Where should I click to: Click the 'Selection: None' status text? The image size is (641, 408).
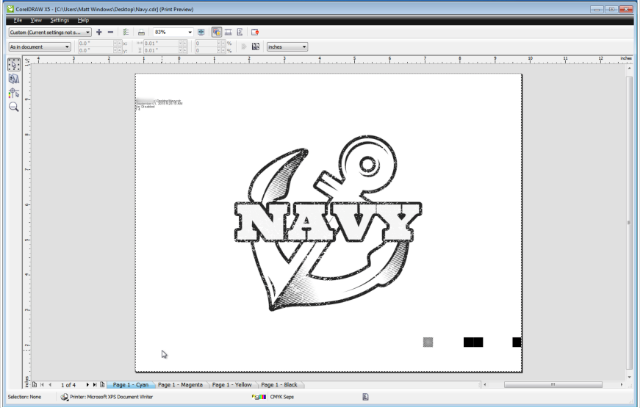(x=24, y=397)
